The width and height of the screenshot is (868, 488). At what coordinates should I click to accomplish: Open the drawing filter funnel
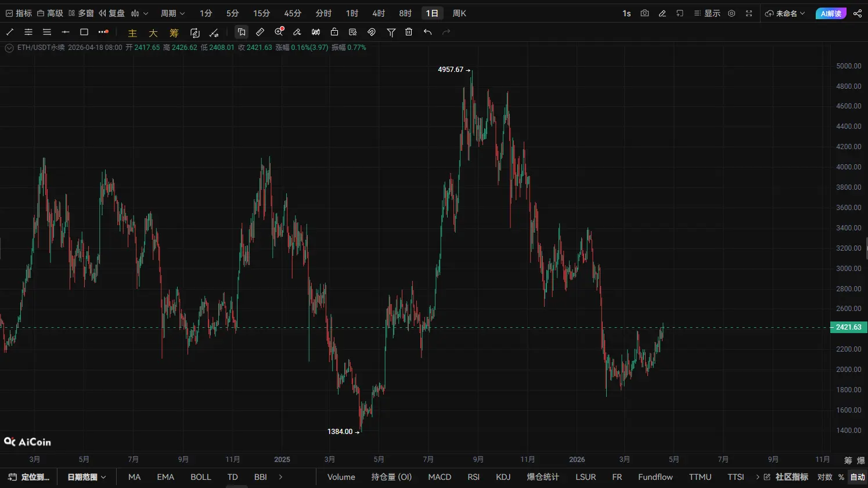point(391,32)
